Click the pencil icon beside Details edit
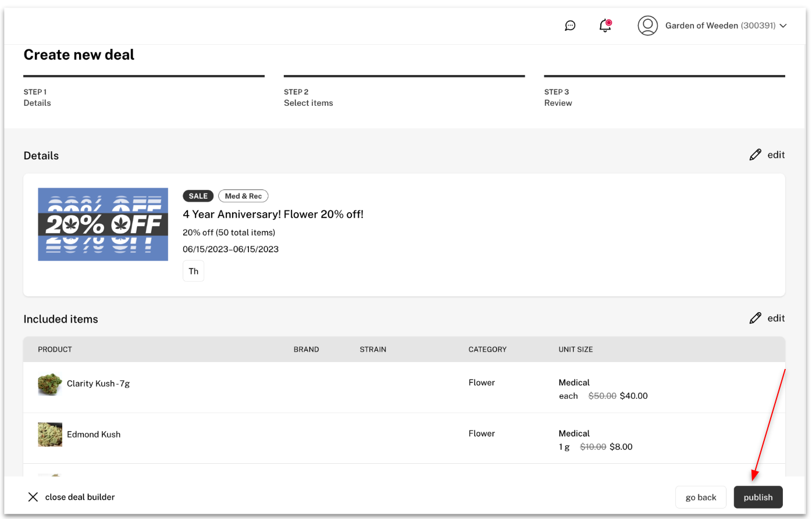 [755, 155]
